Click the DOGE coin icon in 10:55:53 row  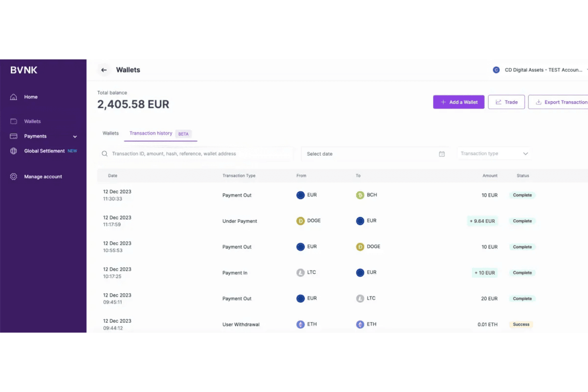[360, 247]
